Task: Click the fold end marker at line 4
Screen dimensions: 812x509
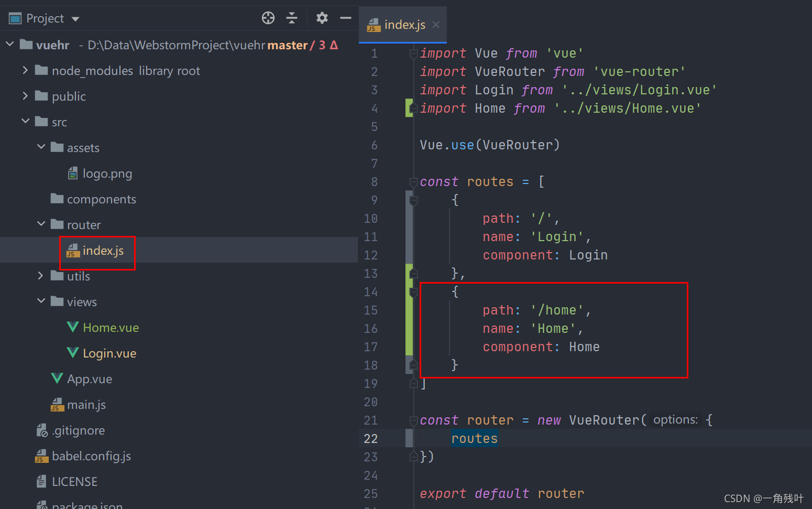Action: [x=413, y=109]
